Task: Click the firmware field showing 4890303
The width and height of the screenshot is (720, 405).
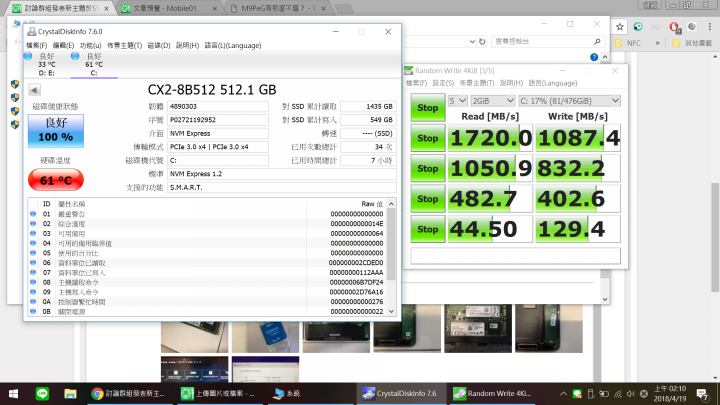Action: [218, 107]
